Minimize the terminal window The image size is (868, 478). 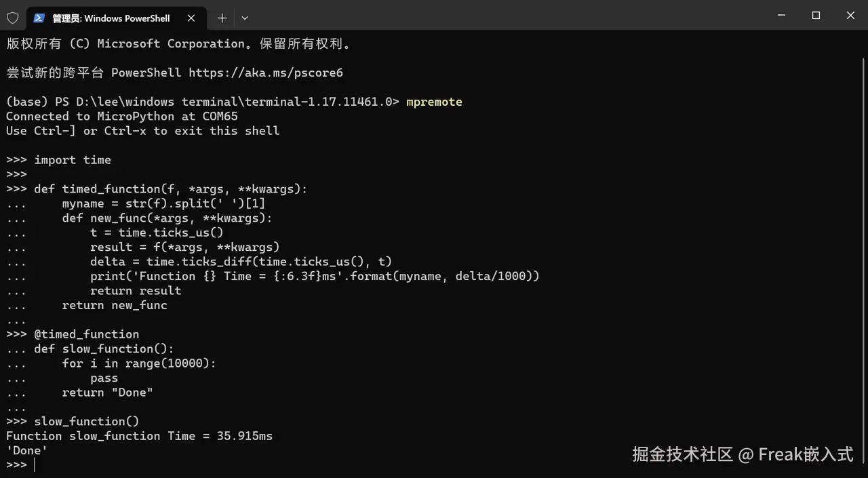[x=781, y=16]
